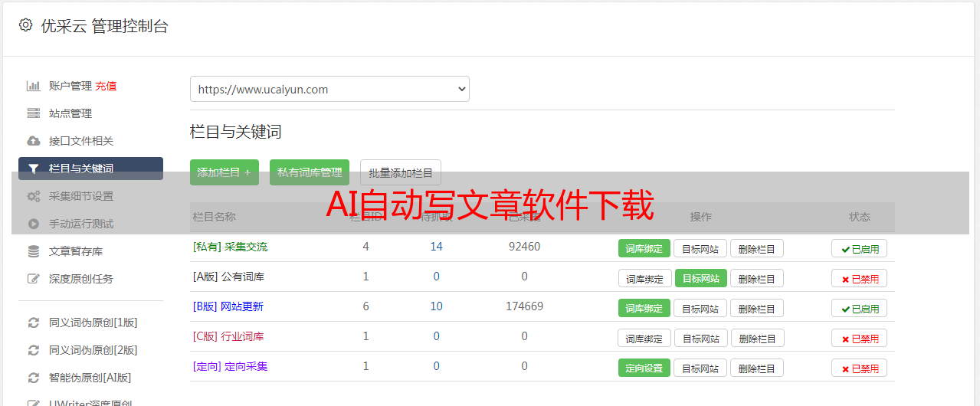
Task: Click the edit icon for 深度原创任务
Action: 34,279
